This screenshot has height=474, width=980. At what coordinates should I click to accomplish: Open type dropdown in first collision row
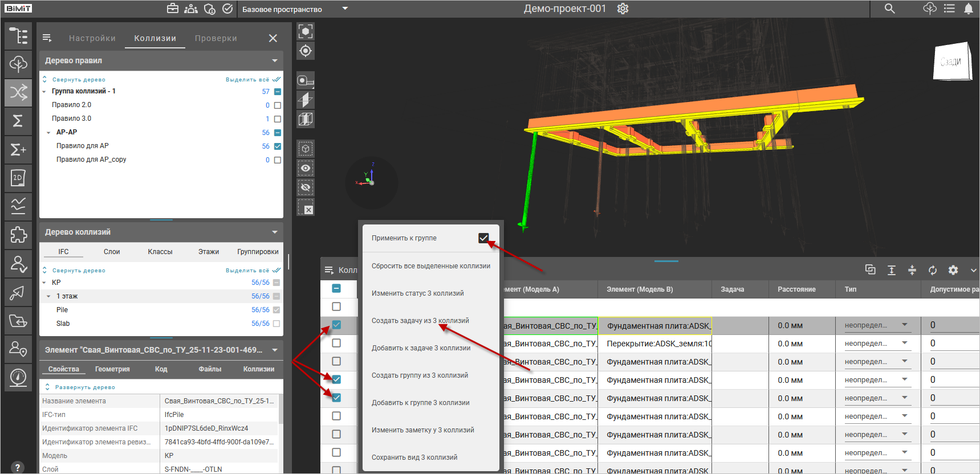click(x=905, y=325)
